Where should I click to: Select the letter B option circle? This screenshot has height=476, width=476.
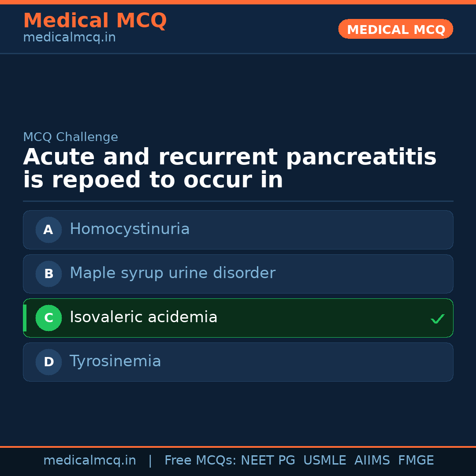click(x=48, y=274)
